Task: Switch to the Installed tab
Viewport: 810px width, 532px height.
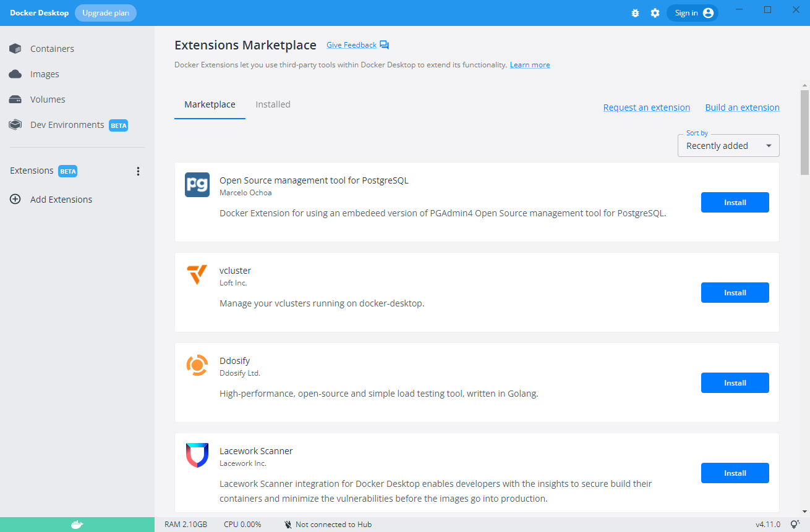Action: coord(273,105)
